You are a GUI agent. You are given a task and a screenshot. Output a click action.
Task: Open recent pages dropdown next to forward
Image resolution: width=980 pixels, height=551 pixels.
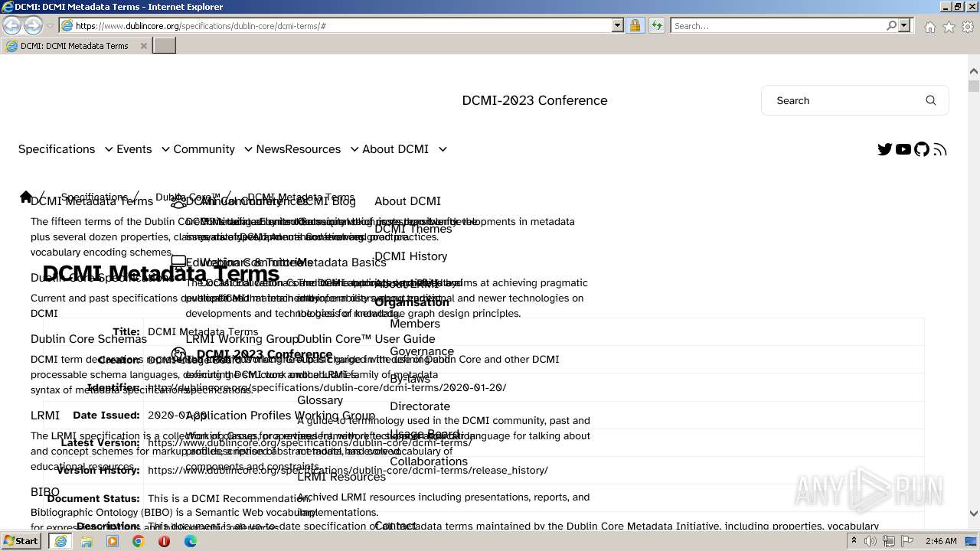pyautogui.click(x=50, y=25)
